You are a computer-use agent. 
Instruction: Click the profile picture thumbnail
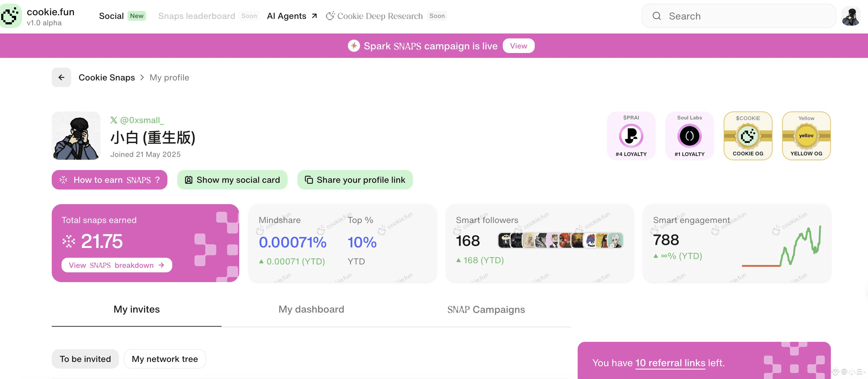tap(76, 136)
